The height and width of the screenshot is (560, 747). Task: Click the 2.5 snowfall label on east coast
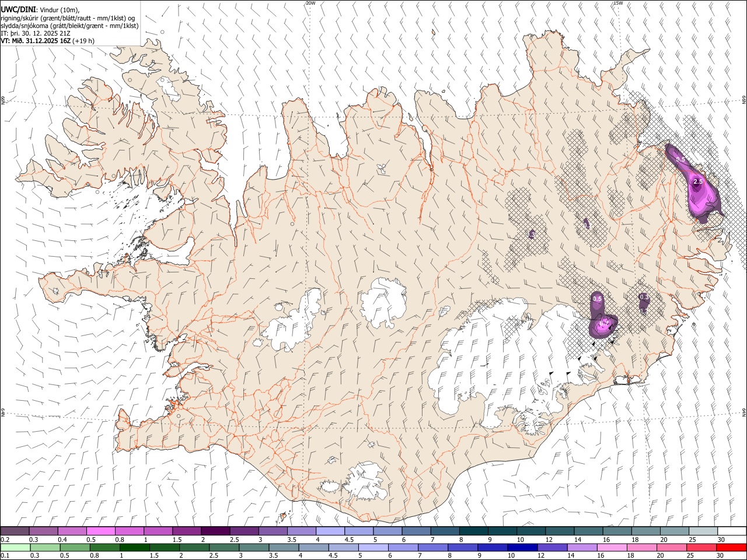pos(698,182)
